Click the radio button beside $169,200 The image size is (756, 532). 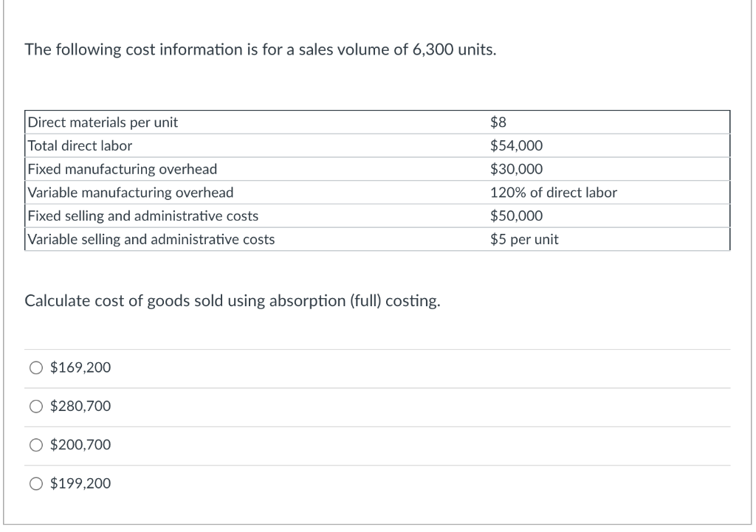(35, 367)
